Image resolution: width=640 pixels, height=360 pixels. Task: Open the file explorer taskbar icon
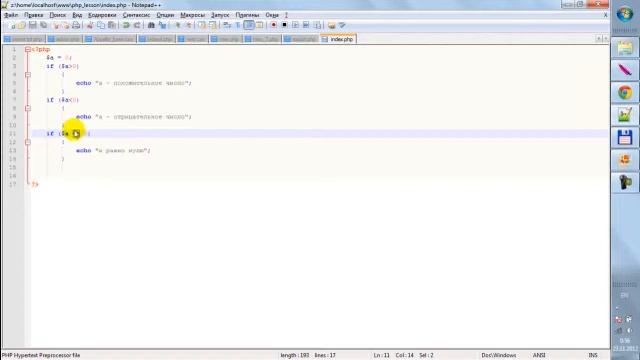point(625,48)
